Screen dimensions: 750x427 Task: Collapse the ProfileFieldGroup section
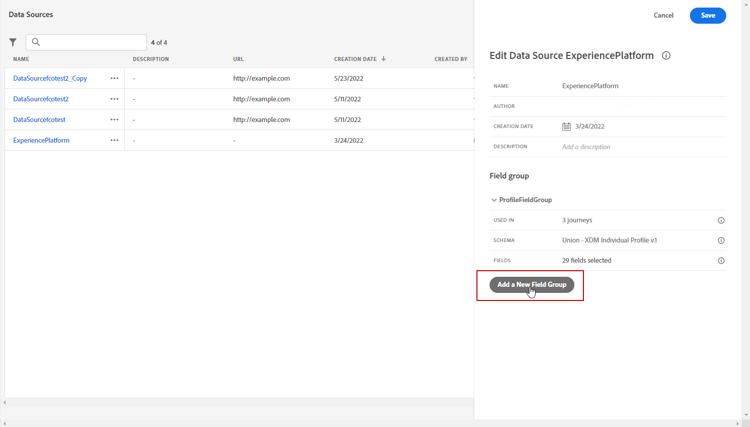pyautogui.click(x=494, y=200)
